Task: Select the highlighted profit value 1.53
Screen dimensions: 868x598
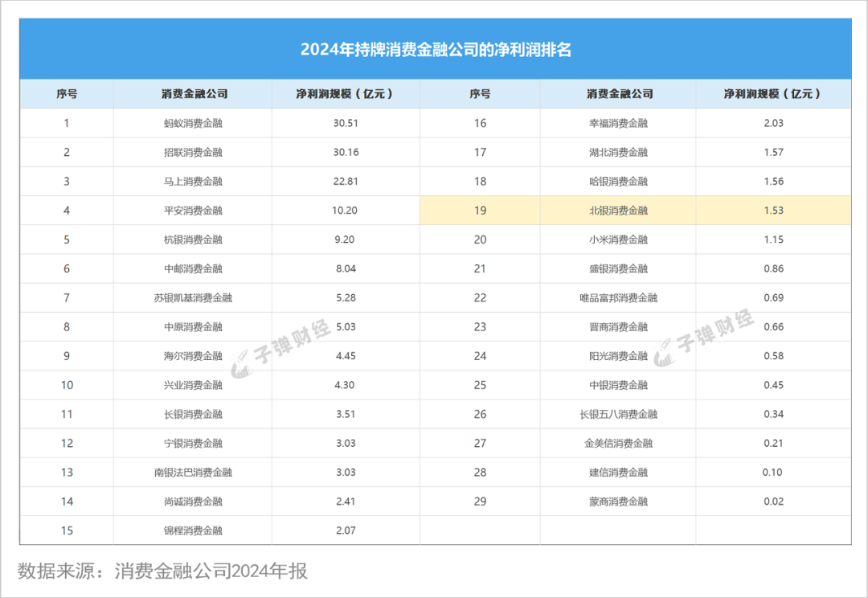Action: 773,211
